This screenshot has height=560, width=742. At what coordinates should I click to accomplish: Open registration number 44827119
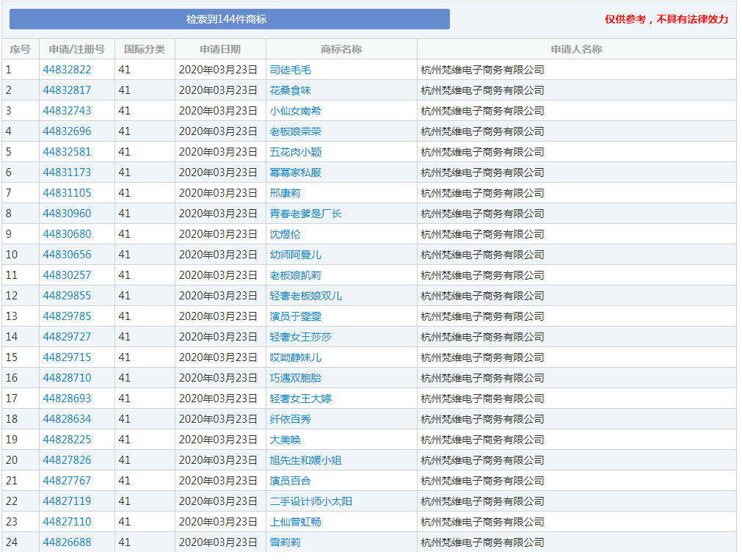67,501
